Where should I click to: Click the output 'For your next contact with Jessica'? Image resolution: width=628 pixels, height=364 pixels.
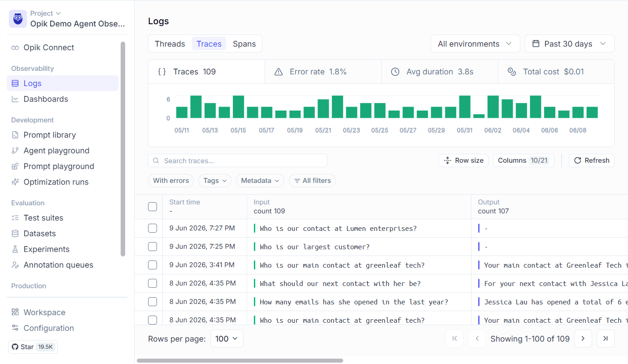556,284
